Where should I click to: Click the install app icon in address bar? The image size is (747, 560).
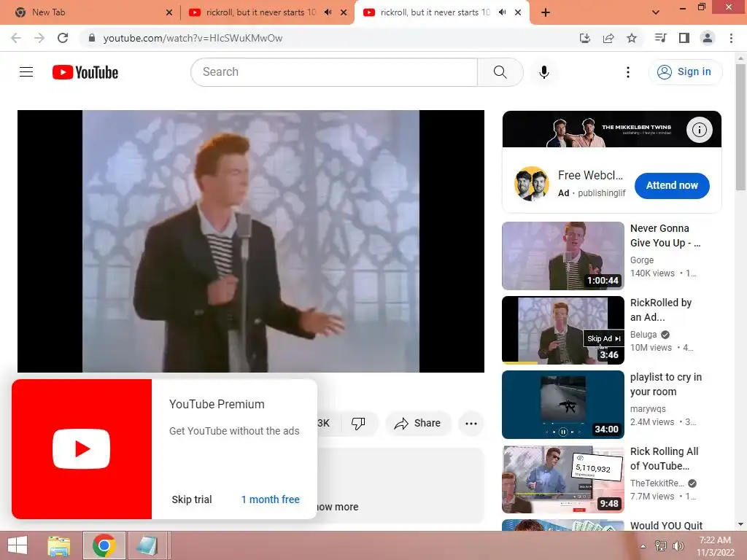click(584, 38)
